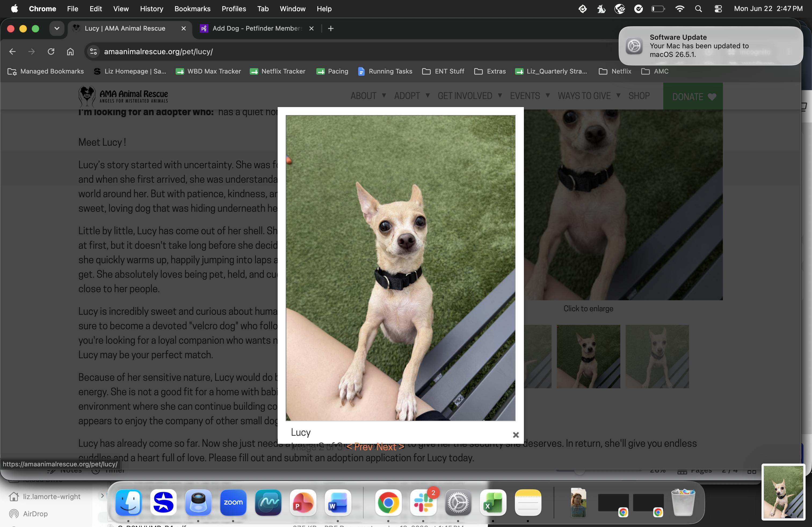Go to the previous photo with Prev
Image resolution: width=812 pixels, height=527 pixels.
[x=360, y=447]
